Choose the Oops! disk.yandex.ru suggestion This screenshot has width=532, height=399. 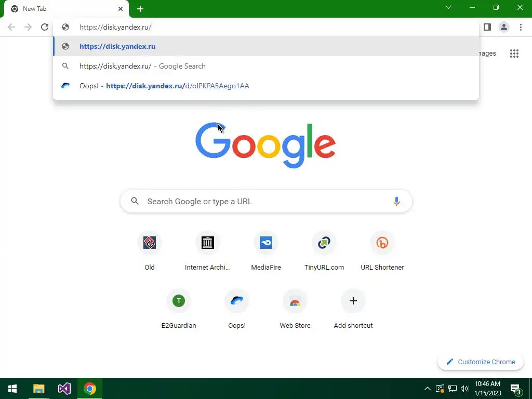pyautogui.click(x=266, y=86)
